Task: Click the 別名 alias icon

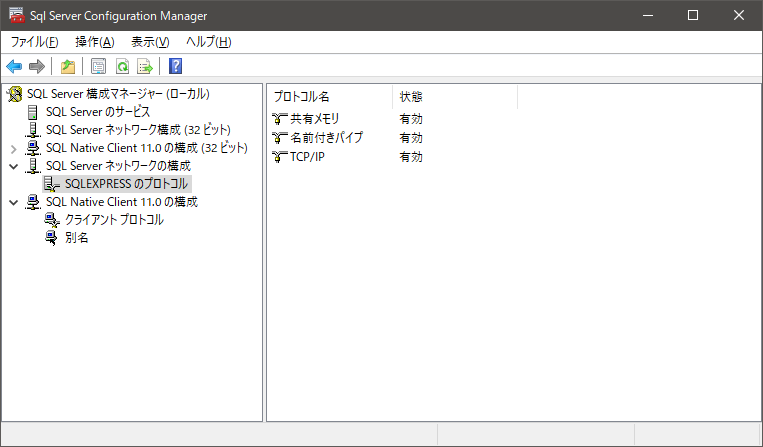Action: coord(51,238)
